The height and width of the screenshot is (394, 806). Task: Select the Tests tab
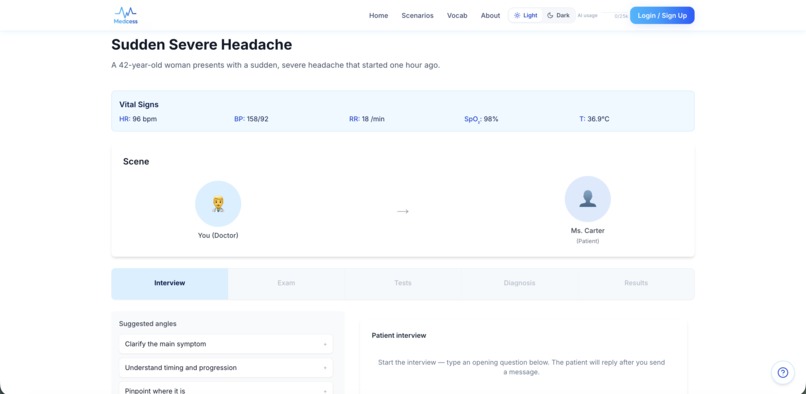coord(403,283)
